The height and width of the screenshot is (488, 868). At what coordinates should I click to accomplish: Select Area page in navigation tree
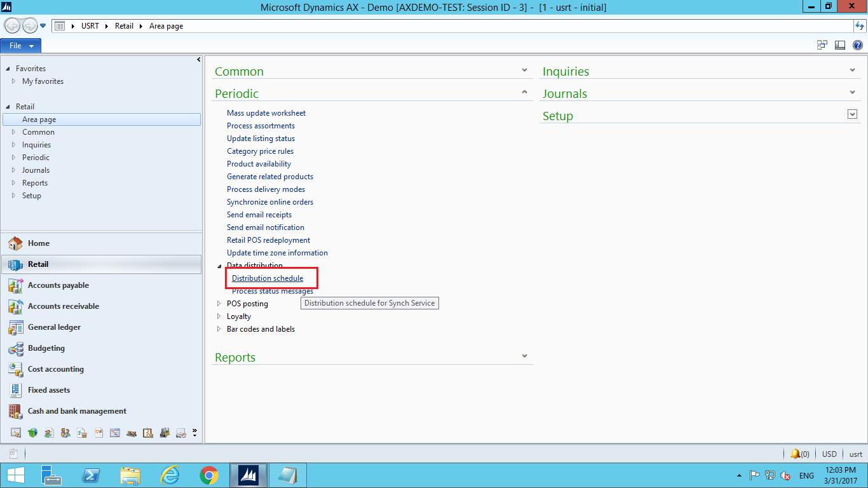(102, 119)
